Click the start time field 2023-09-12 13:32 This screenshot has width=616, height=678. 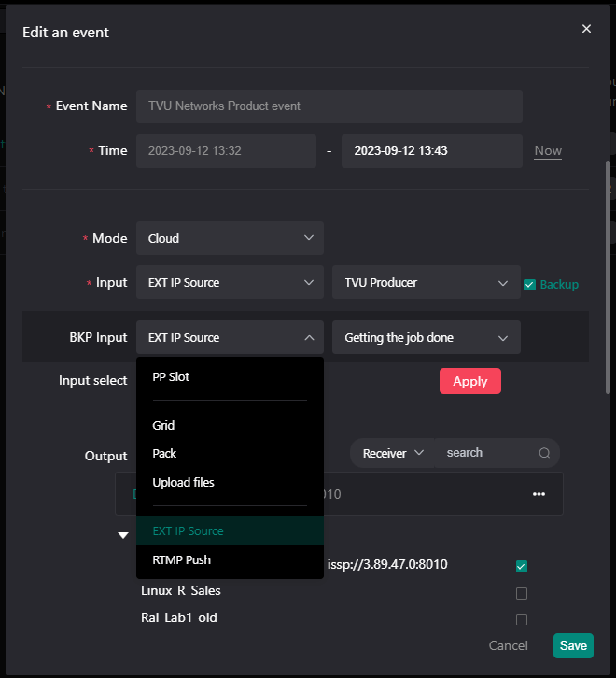click(x=226, y=151)
